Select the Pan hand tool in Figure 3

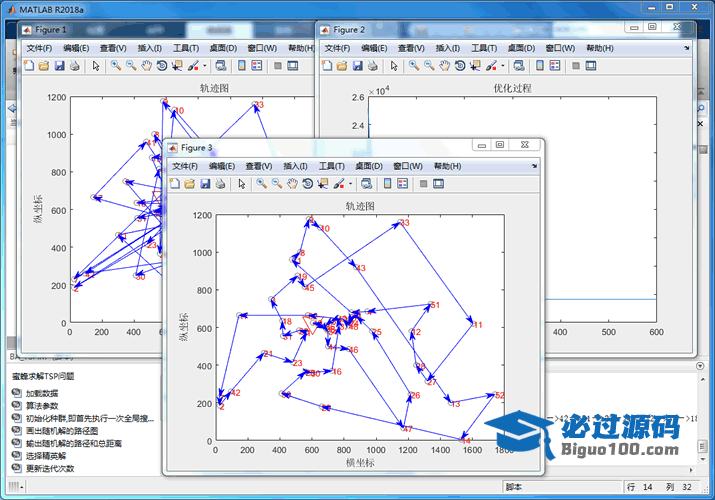click(292, 184)
